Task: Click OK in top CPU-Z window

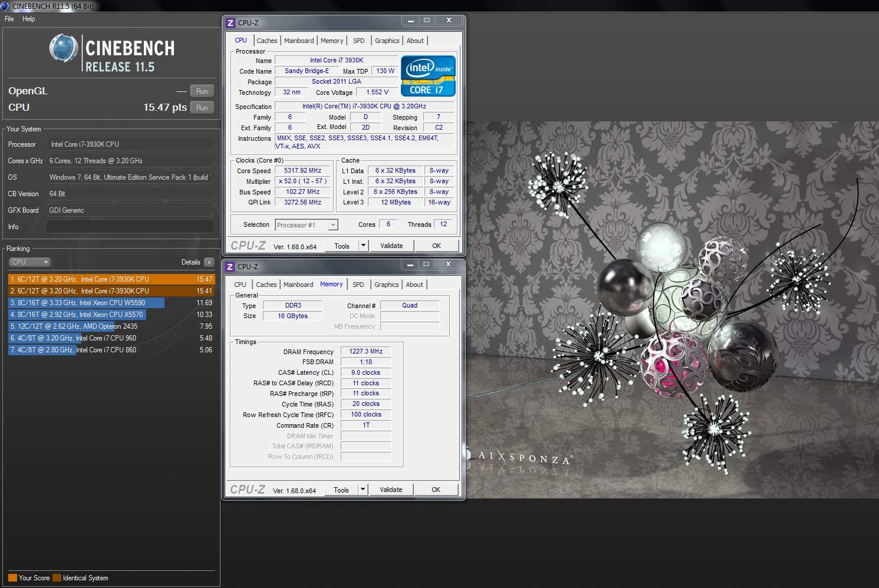Action: pos(436,246)
